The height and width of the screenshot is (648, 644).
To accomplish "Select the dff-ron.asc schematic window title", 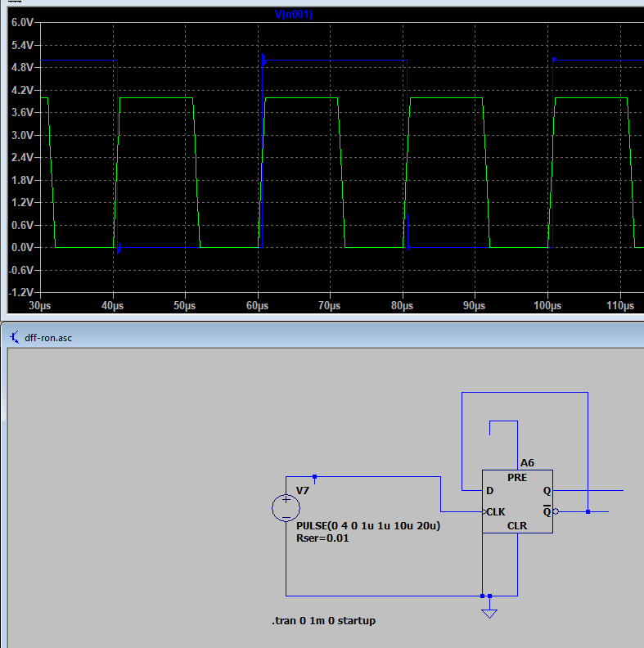I will coord(48,338).
